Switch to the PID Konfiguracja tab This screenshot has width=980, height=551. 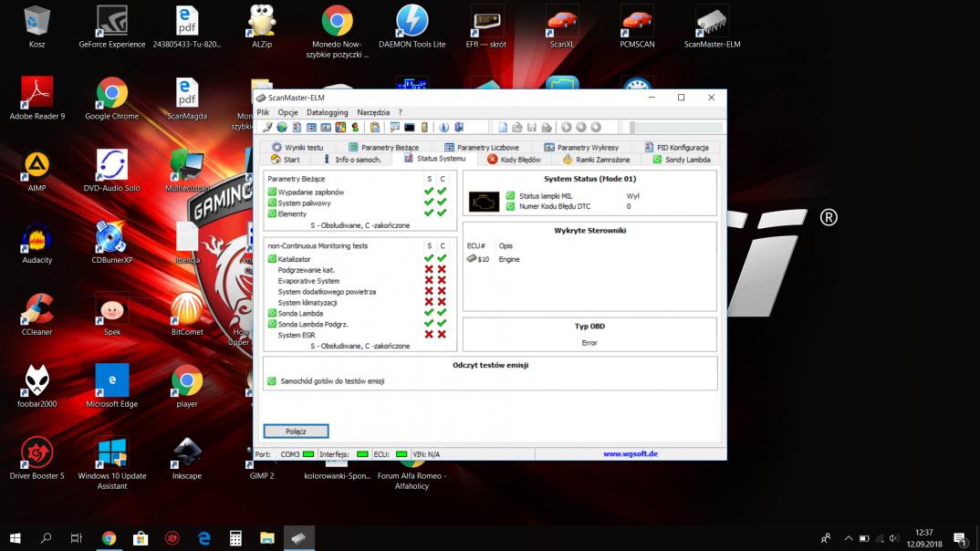pos(676,148)
